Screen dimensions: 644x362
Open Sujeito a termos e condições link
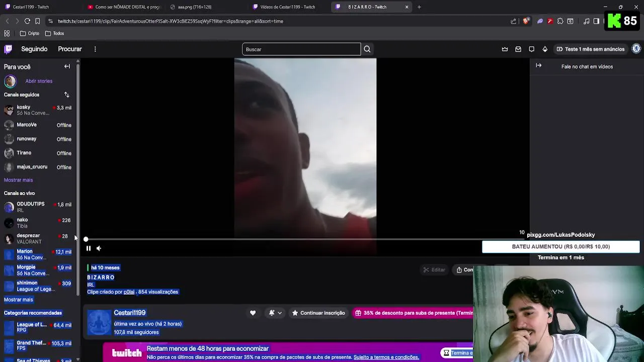tap(386, 357)
